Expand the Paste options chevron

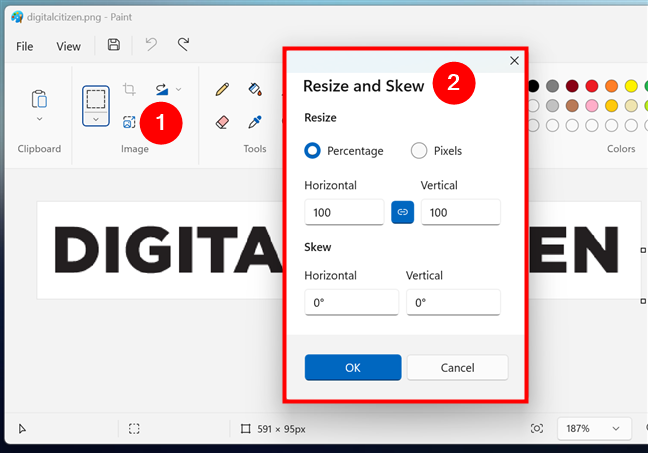39,119
